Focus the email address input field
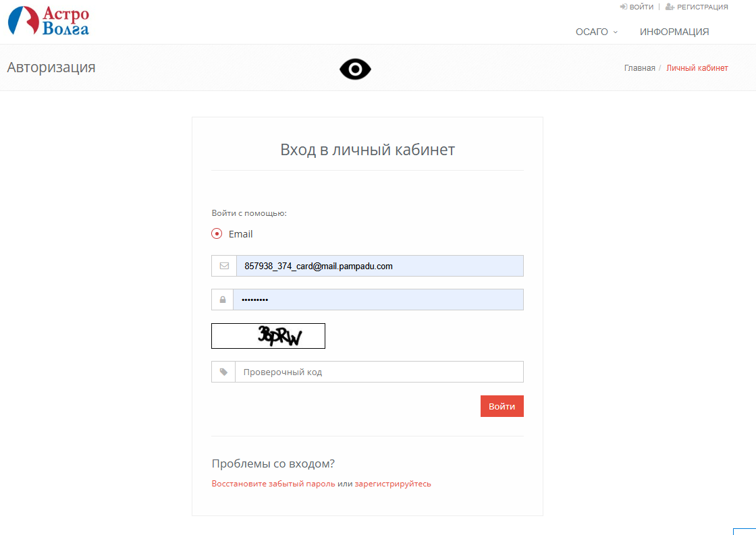 379,266
